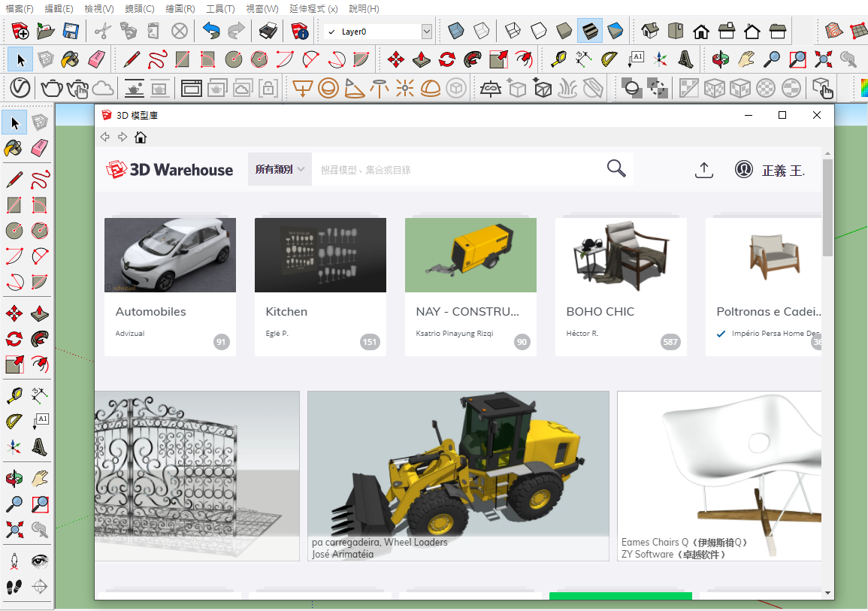Toggle the hidden line face style
Screen dimensions: 868x611
point(539,31)
